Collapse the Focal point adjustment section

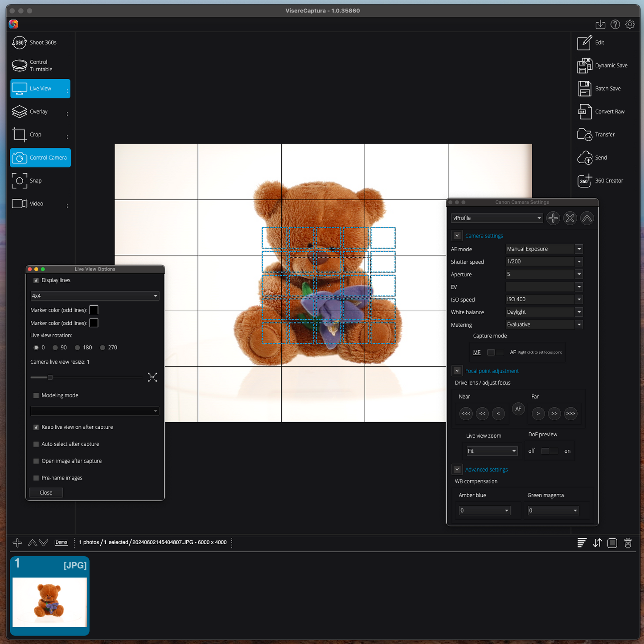pyautogui.click(x=457, y=371)
